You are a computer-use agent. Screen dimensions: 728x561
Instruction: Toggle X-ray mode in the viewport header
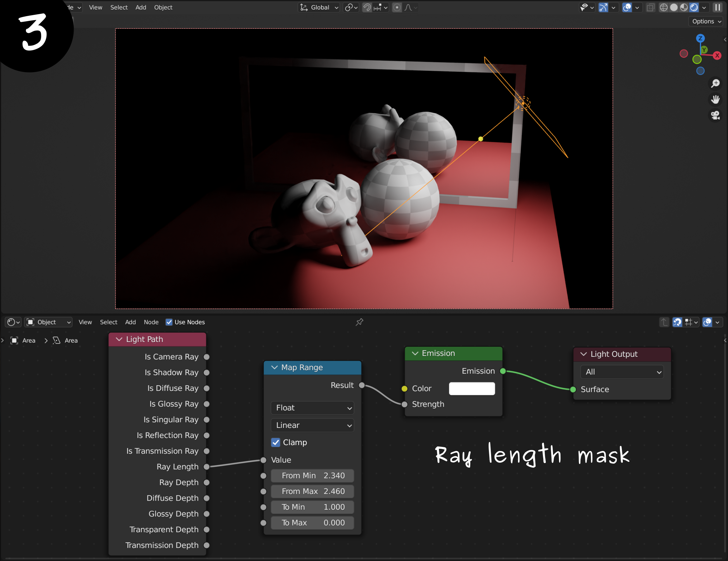[650, 7]
